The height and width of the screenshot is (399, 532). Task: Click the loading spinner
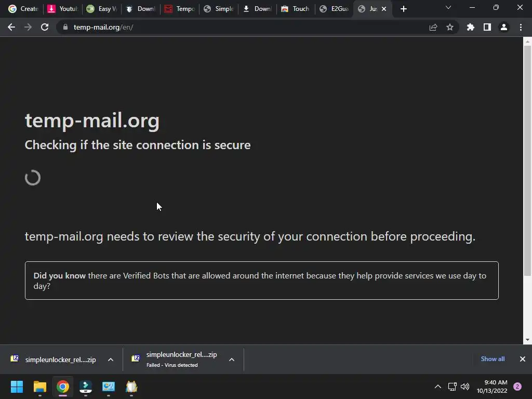point(33,178)
